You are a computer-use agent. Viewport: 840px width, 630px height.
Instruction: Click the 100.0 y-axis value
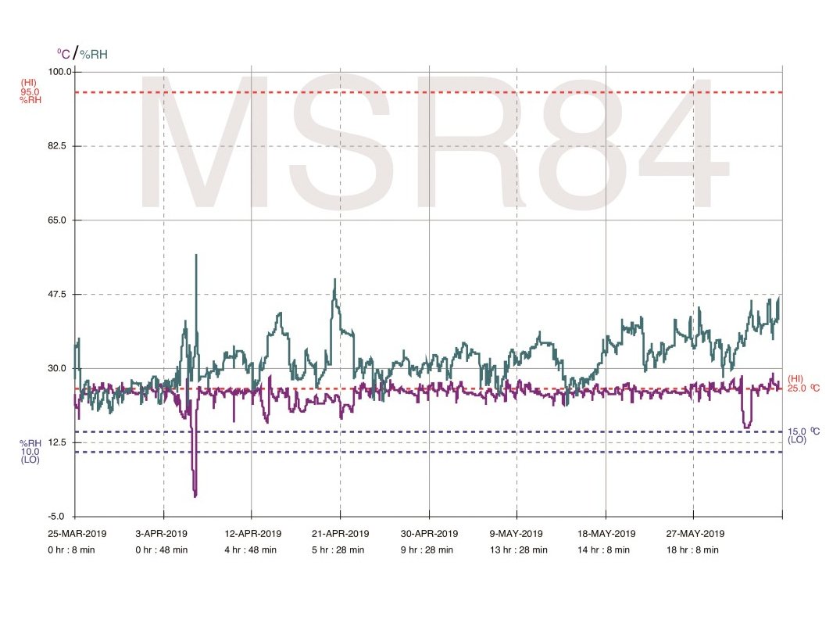[x=60, y=72]
